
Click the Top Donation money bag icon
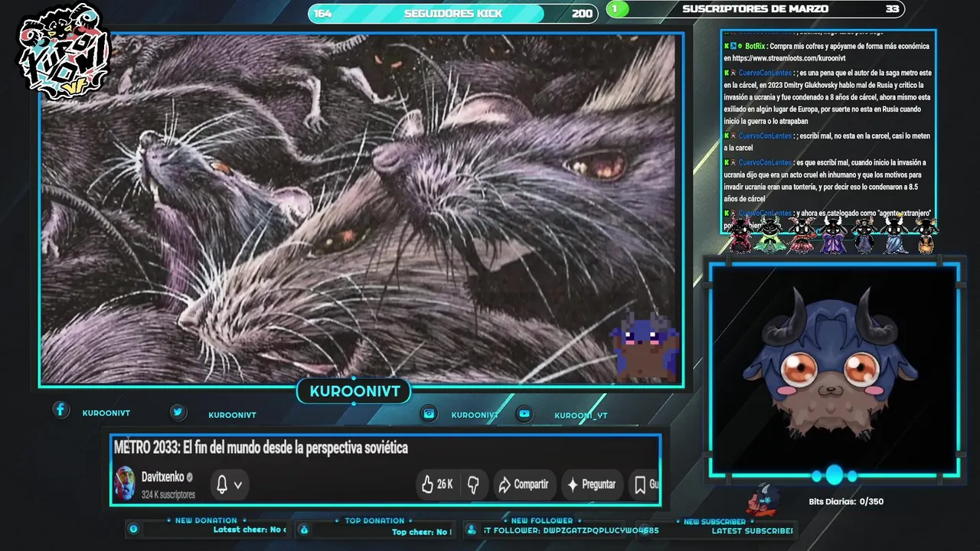(304, 529)
